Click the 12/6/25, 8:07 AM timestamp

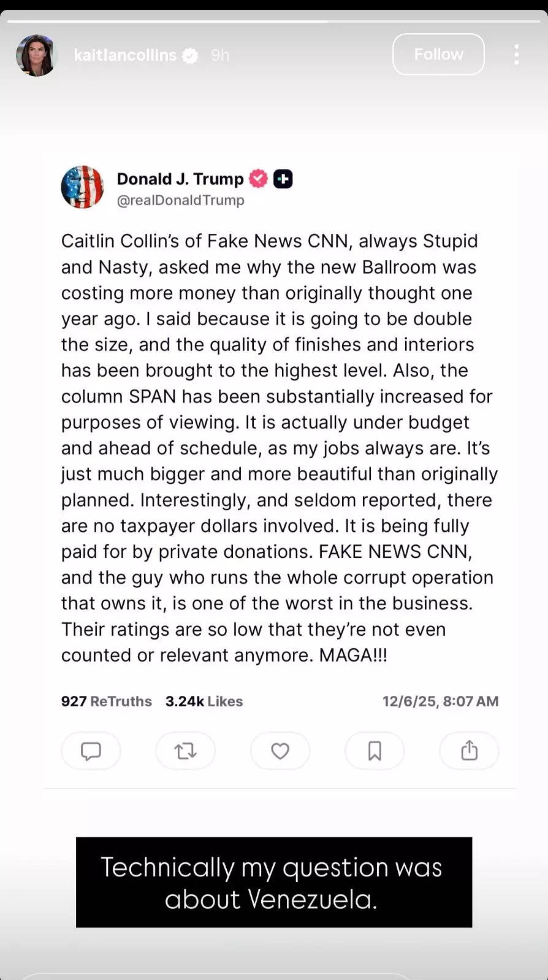point(440,701)
